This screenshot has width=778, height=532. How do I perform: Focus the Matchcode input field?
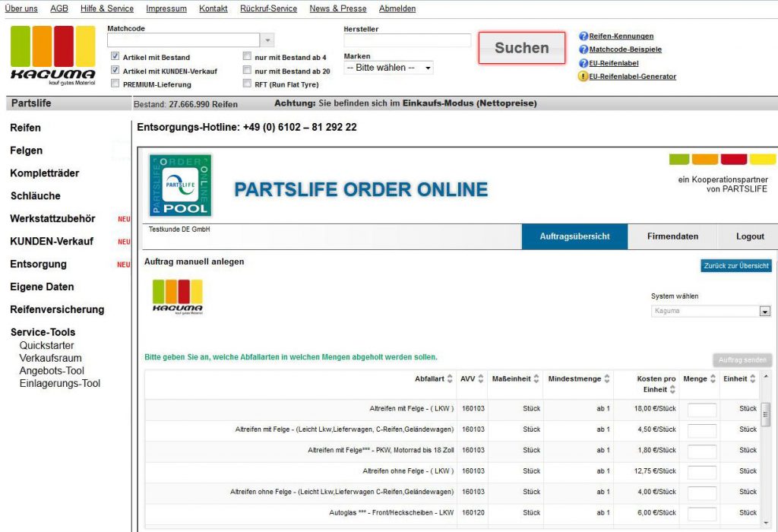pos(183,40)
